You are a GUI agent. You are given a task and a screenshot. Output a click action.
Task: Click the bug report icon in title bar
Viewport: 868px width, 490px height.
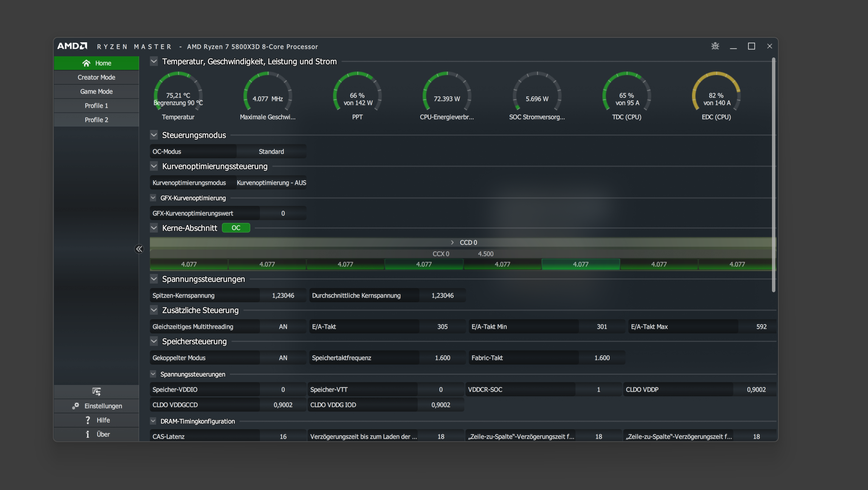pyautogui.click(x=715, y=46)
